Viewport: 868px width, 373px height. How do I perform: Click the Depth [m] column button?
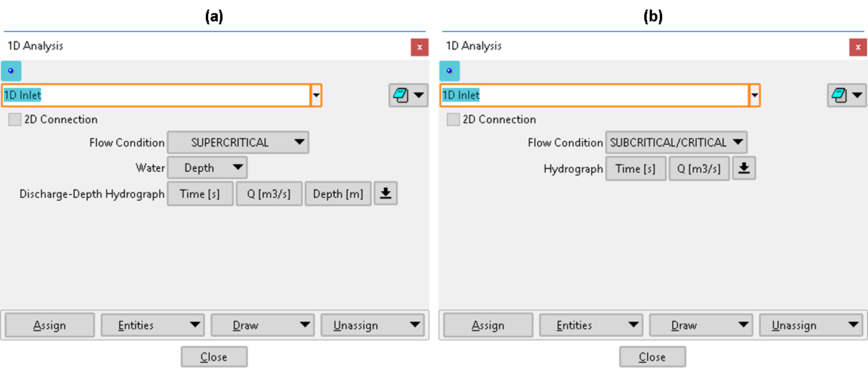338,194
